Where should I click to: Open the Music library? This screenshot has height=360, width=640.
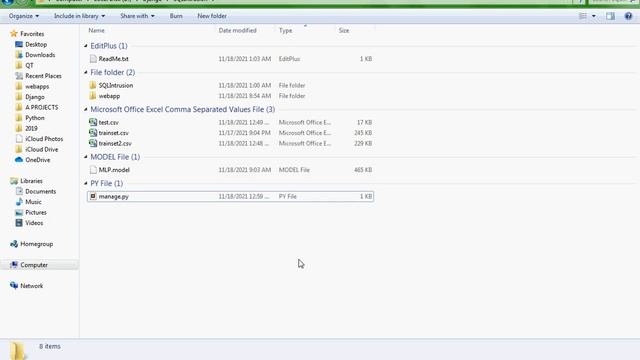click(x=33, y=202)
